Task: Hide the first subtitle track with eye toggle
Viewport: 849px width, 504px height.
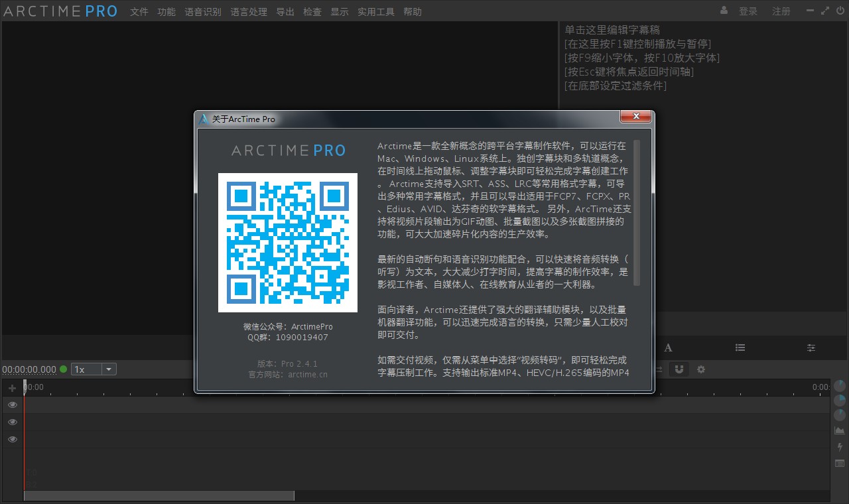Action: tap(12, 405)
